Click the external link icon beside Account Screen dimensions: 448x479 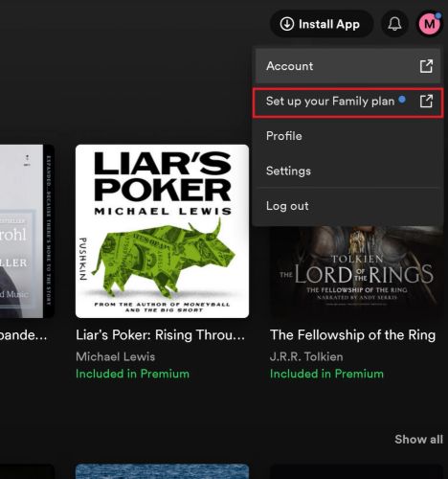pos(426,66)
